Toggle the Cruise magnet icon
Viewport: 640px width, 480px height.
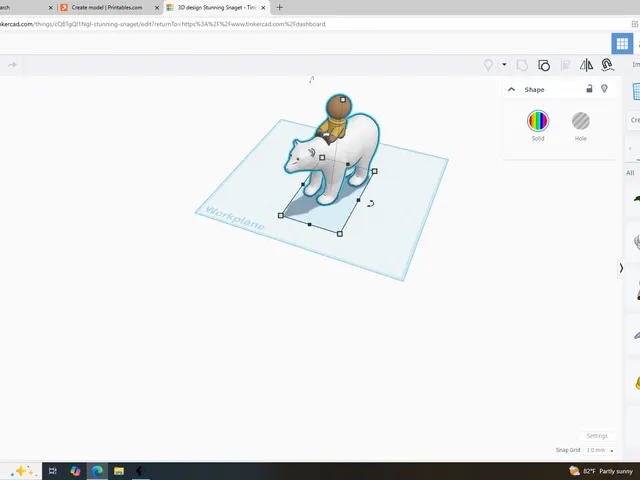[607, 65]
